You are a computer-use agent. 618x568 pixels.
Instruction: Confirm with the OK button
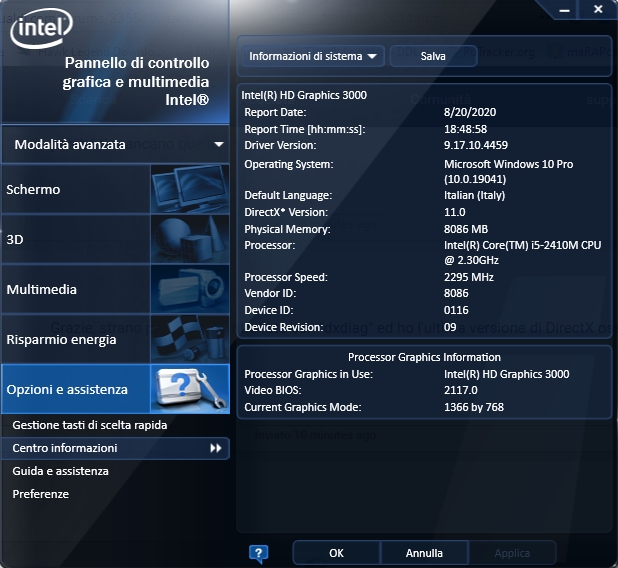[x=336, y=553]
